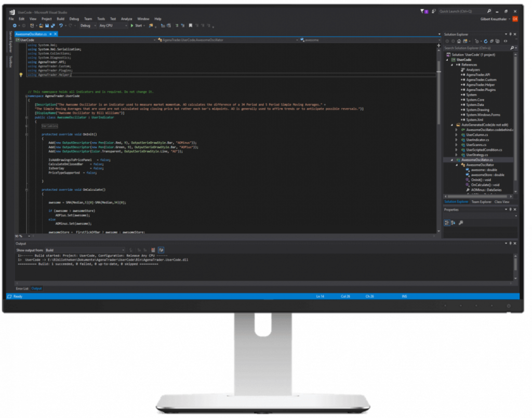Click the Quick Launch search field

[465, 11]
